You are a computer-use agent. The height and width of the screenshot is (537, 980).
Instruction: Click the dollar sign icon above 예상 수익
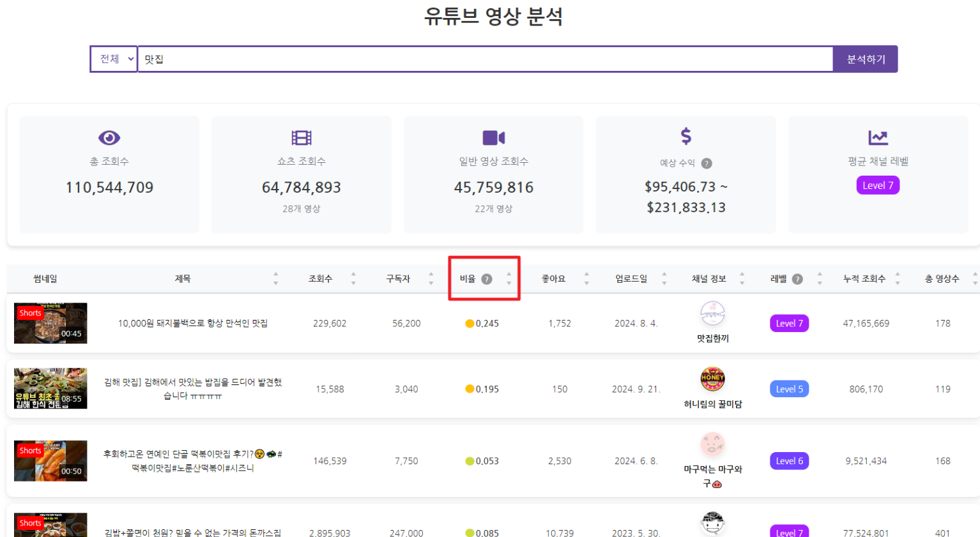point(685,136)
